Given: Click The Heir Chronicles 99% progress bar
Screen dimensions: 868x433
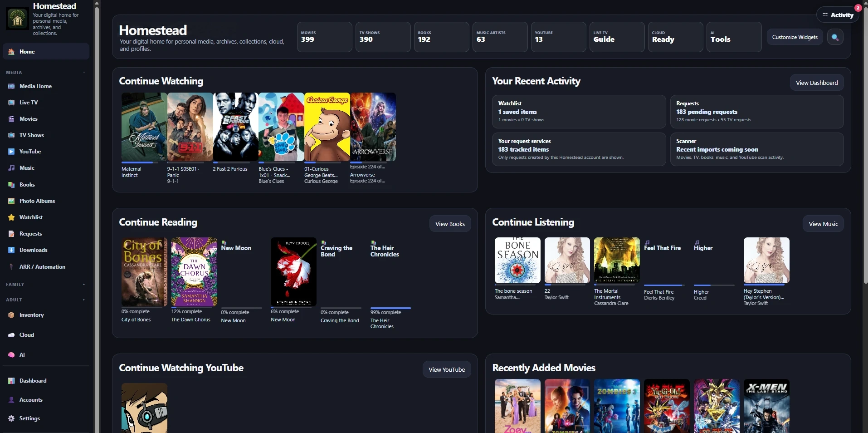Looking at the screenshot, I should (390, 308).
